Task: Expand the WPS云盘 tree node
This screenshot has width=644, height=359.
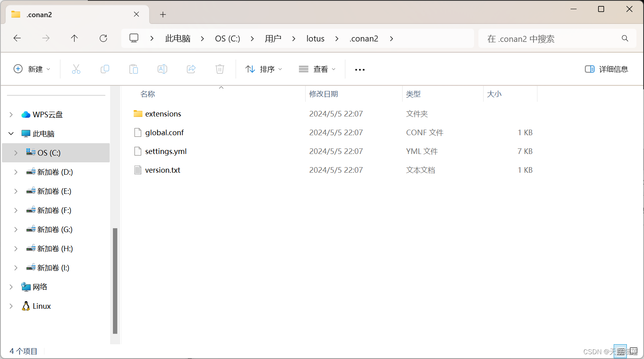Action: tap(11, 114)
